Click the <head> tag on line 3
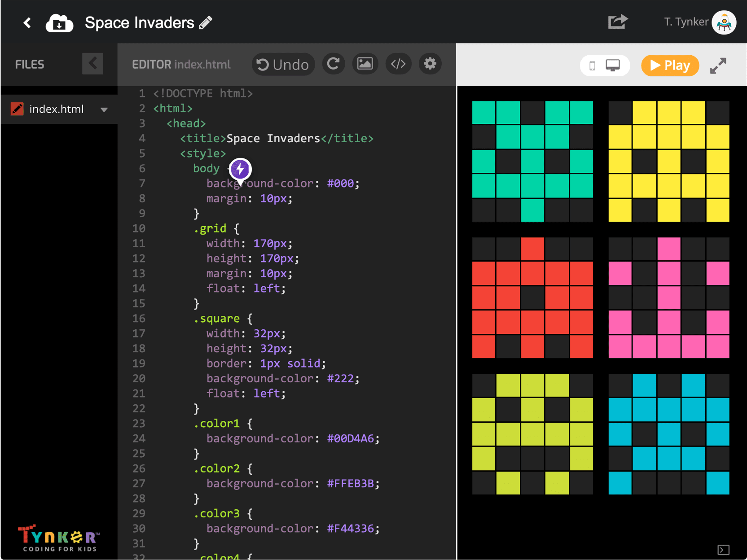Image resolution: width=747 pixels, height=560 pixels. [x=186, y=123]
